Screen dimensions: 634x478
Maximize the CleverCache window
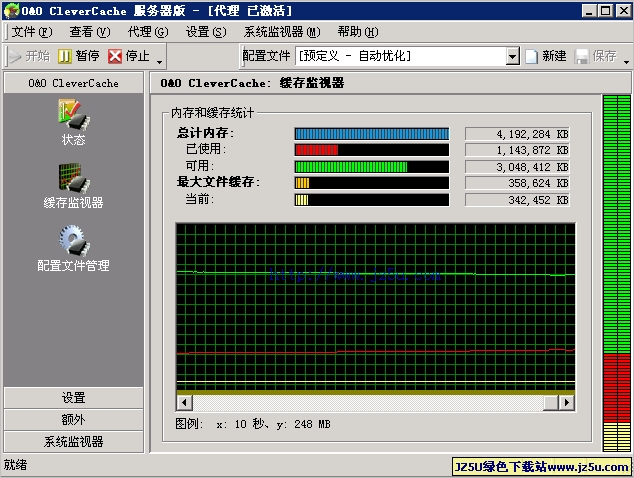(605, 11)
